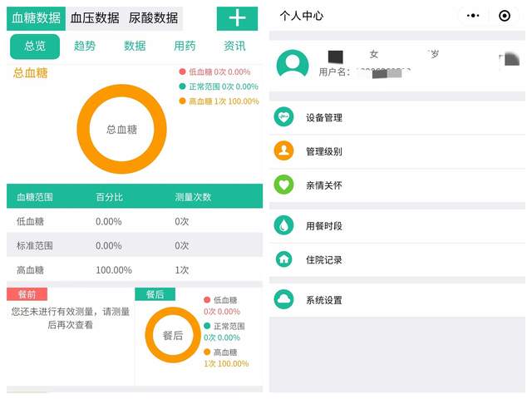
Task: Open 管理级别 menu entry
Action: point(397,151)
